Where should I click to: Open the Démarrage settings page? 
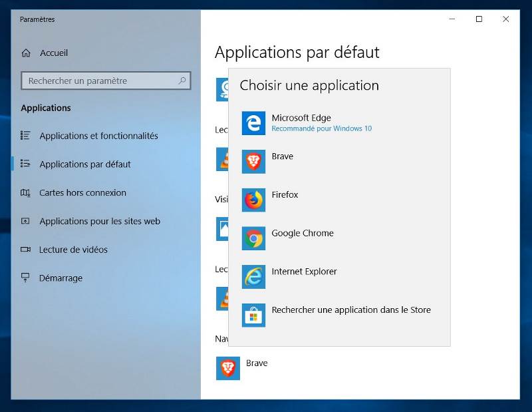pyautogui.click(x=106, y=278)
